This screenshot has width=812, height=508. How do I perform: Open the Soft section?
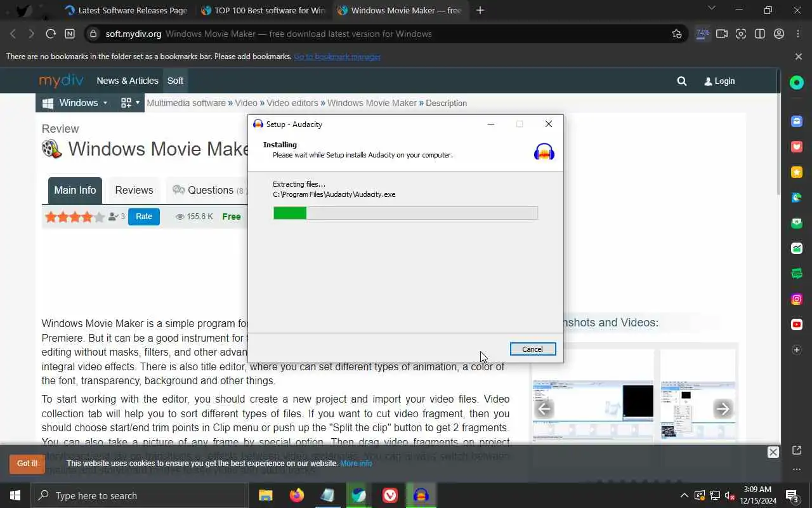click(175, 81)
